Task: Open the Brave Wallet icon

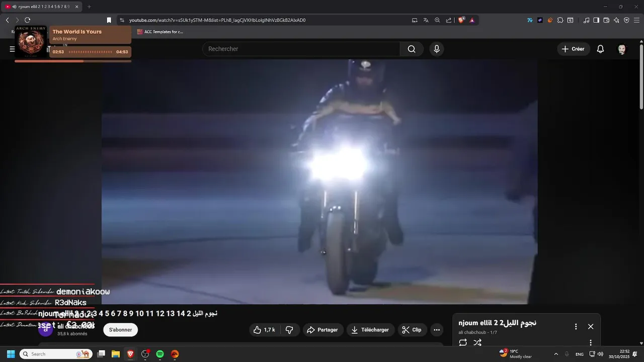Action: (606, 20)
